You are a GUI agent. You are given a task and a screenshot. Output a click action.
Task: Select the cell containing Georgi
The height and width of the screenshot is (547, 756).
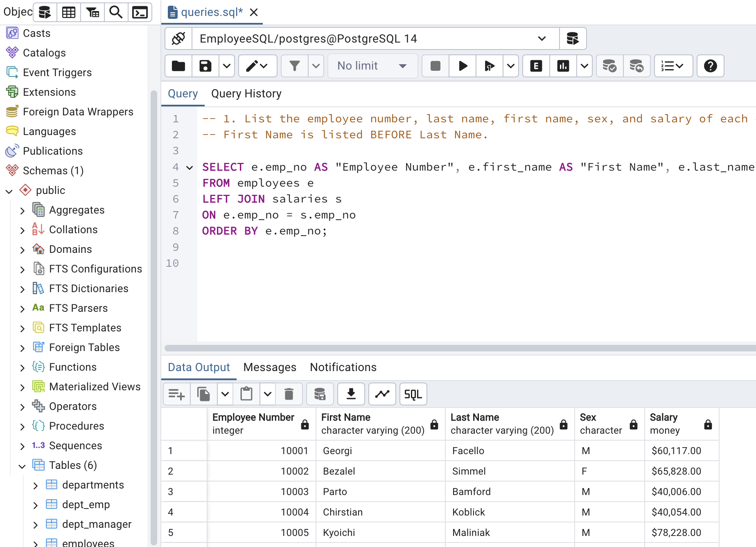click(380, 451)
